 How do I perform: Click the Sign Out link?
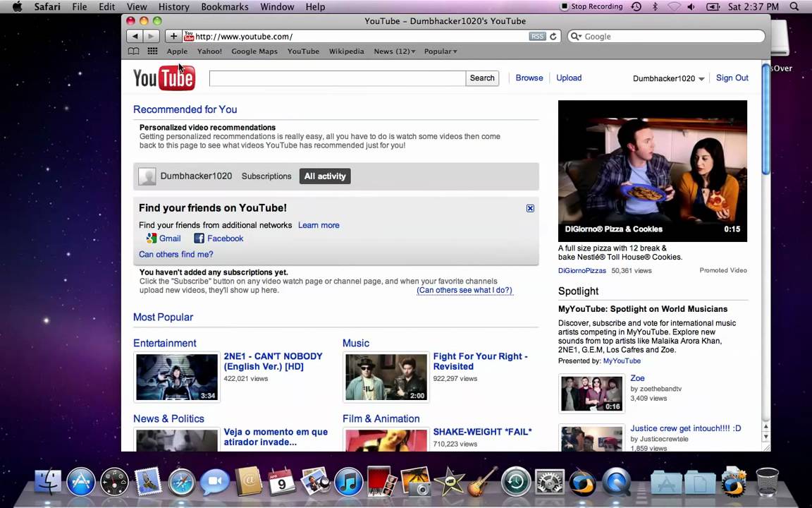coord(732,78)
